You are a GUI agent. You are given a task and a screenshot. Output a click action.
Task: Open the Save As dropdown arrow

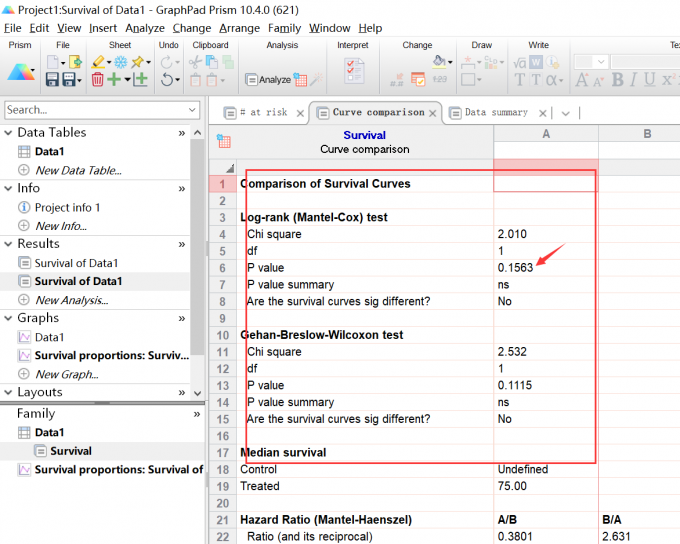(x=79, y=80)
